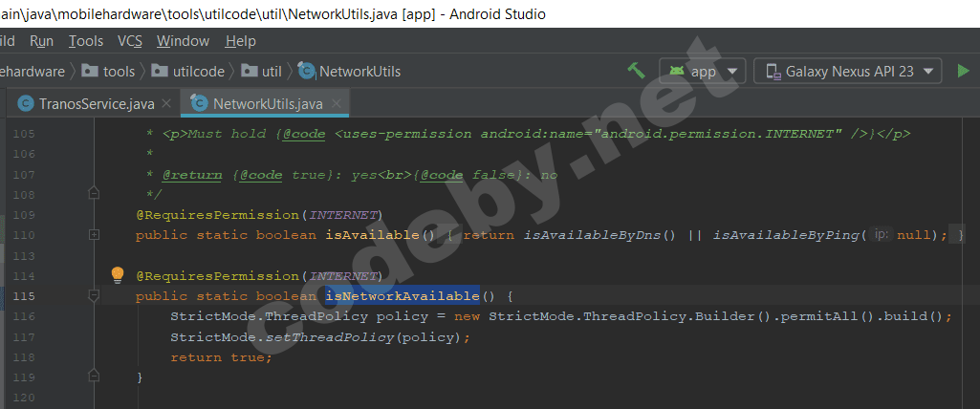Click 'return true;' on line 118
Image resolution: width=980 pixels, height=409 pixels.
click(221, 357)
